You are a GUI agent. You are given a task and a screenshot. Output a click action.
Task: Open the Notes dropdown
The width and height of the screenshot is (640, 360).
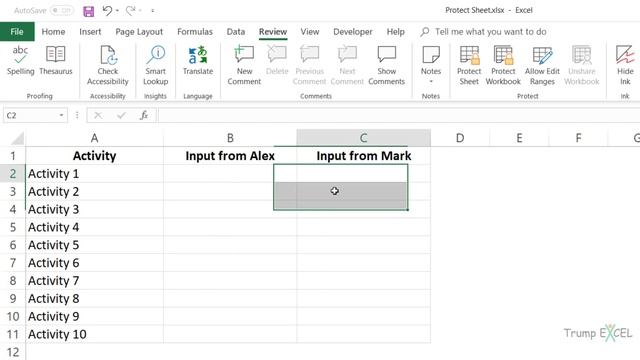pos(431,64)
